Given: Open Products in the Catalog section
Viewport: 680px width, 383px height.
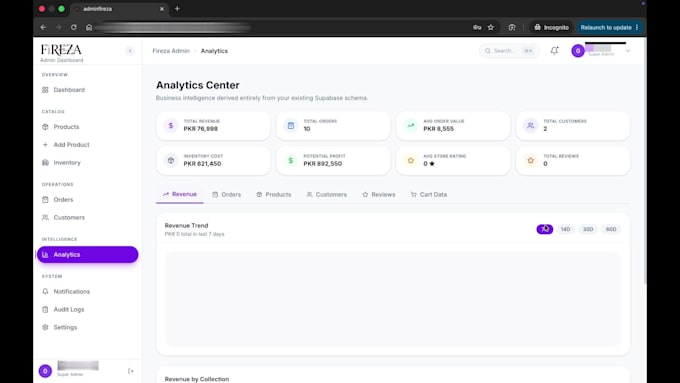Looking at the screenshot, I should click(x=87, y=127).
